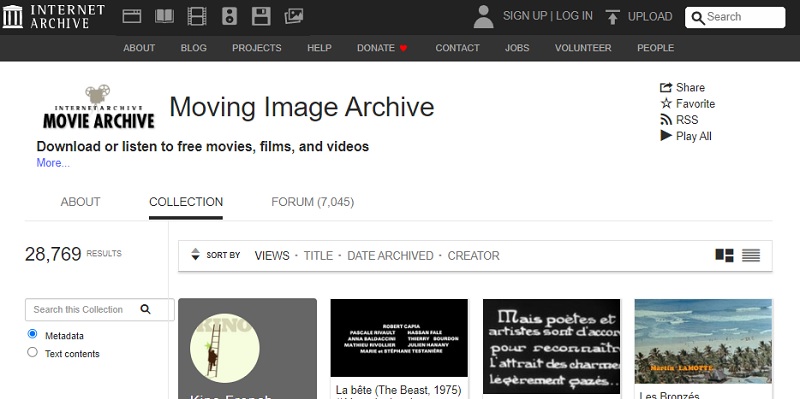Focus the header Search field
The height and width of the screenshot is (399, 800).
[735, 17]
